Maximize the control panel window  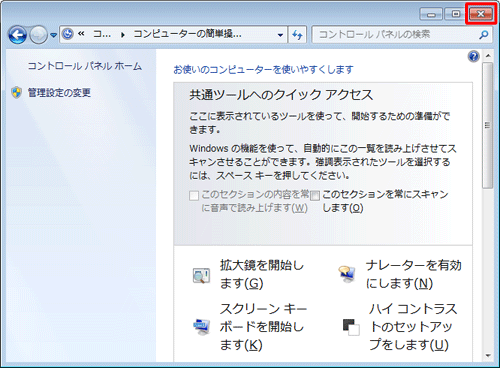coord(455,14)
